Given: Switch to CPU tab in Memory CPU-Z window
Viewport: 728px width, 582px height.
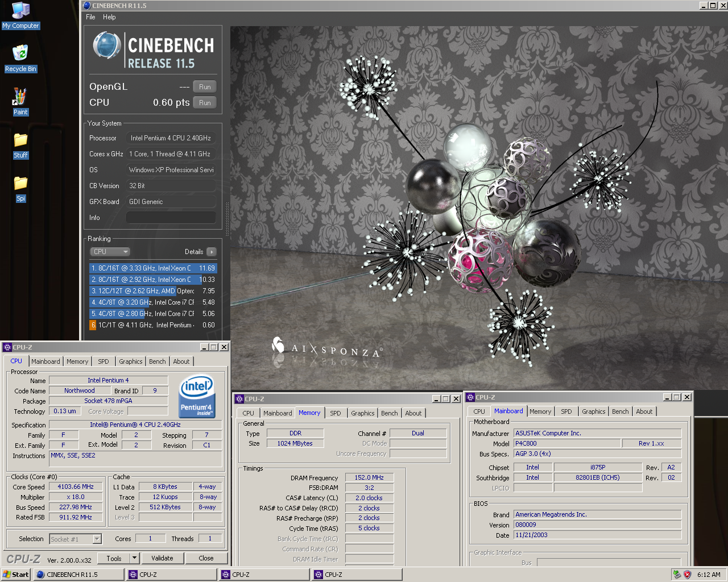Looking at the screenshot, I should point(249,413).
